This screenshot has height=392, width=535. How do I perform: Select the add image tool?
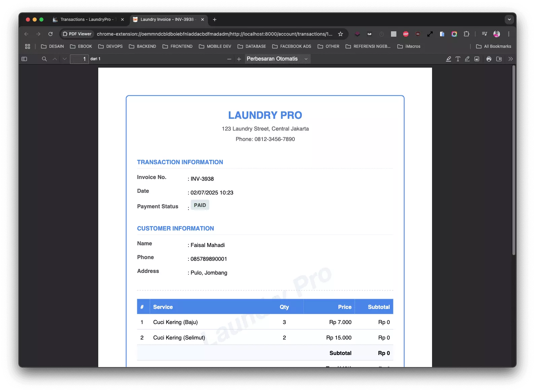[477, 59]
